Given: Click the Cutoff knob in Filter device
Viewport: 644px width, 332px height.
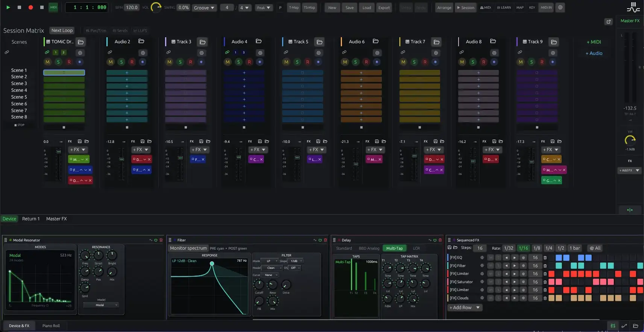Looking at the screenshot, I should coord(259,285).
